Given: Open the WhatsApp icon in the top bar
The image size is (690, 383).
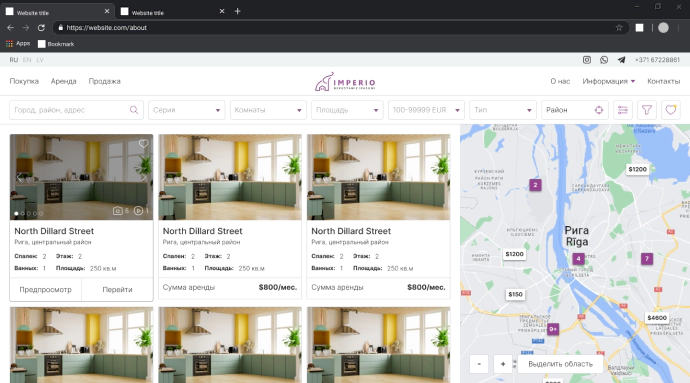Looking at the screenshot, I should point(604,60).
